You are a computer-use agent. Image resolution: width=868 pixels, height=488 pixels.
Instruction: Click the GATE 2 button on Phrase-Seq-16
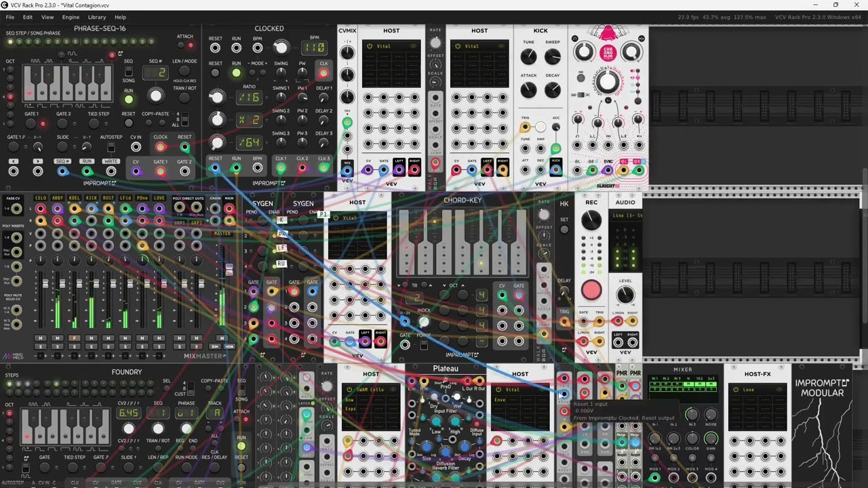point(63,124)
